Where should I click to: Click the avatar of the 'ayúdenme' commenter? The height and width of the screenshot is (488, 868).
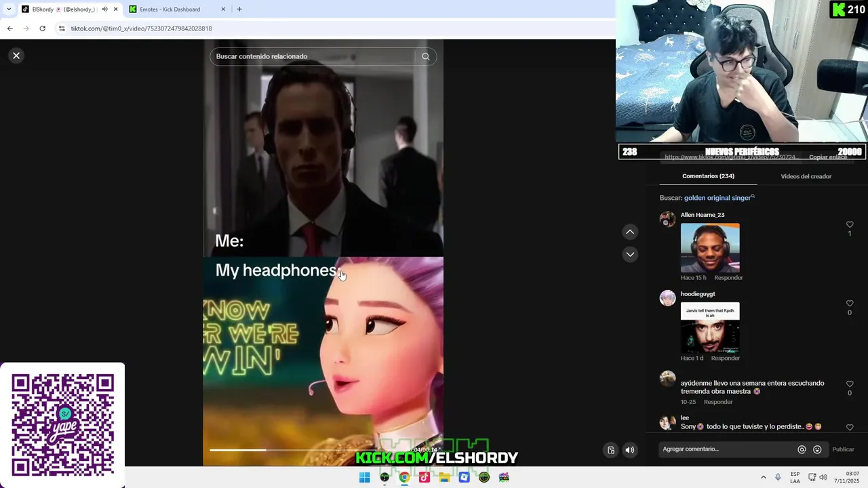point(668,378)
